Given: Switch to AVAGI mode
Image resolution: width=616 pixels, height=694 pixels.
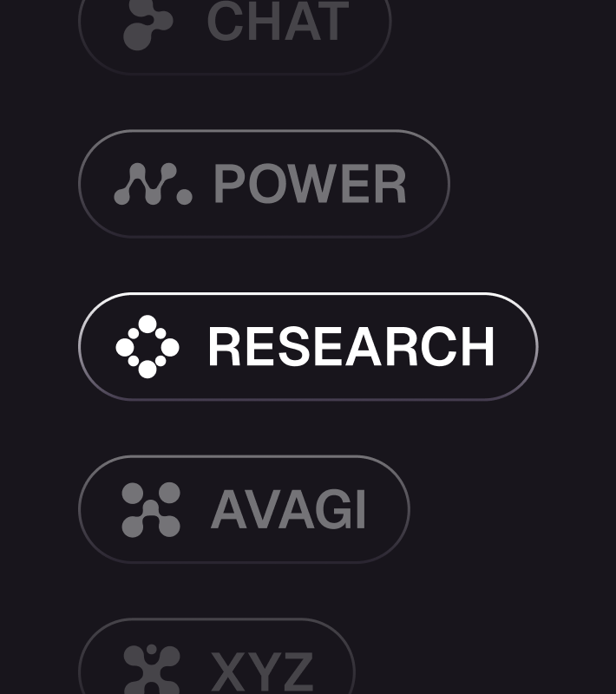Looking at the screenshot, I should tap(244, 510).
